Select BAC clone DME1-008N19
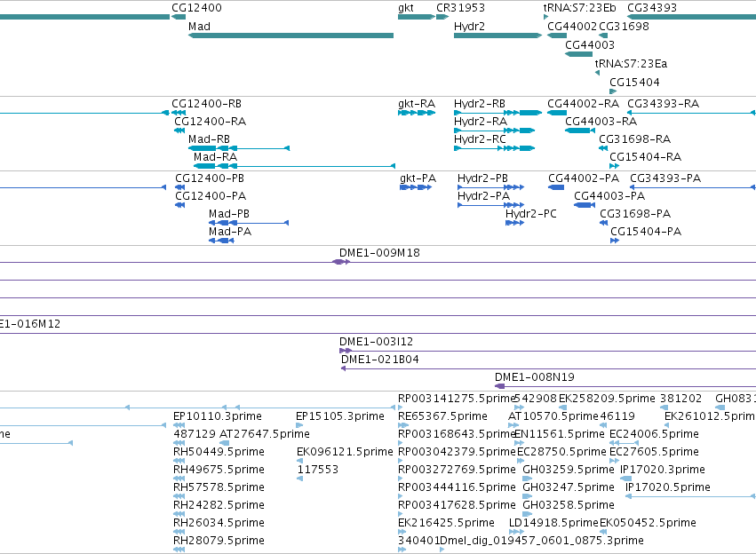Viewport: 756px width, 554px height. pyautogui.click(x=535, y=377)
